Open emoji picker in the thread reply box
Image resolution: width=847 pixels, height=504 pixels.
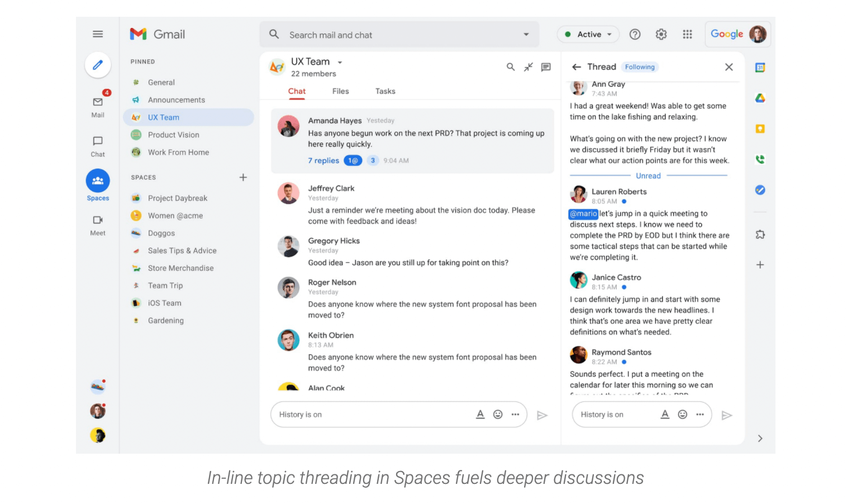pyautogui.click(x=682, y=415)
